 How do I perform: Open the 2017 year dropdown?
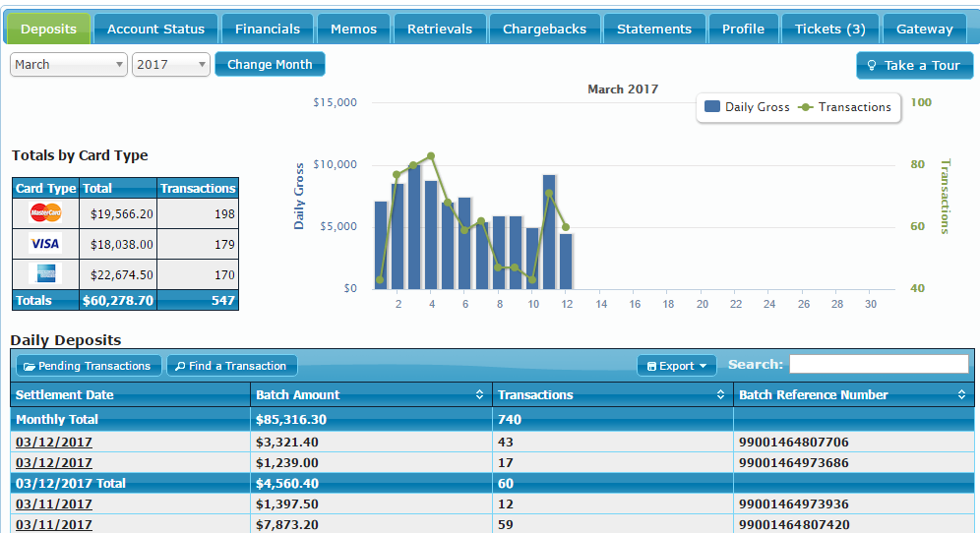tap(171, 65)
